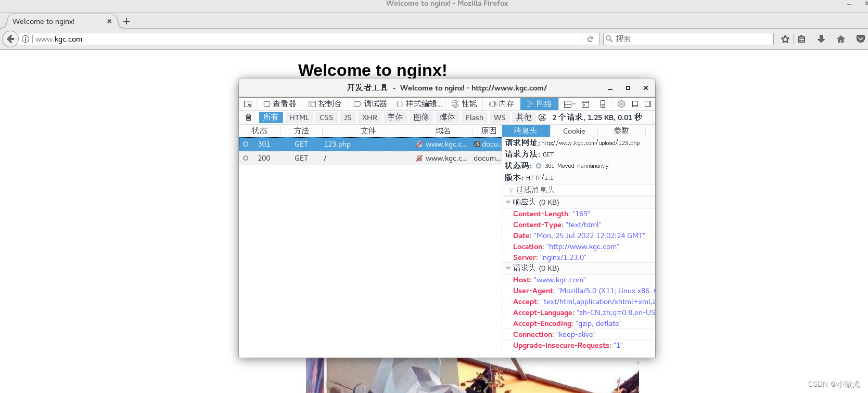Clear network requests with the trash icon
868x393 pixels.
249,117
